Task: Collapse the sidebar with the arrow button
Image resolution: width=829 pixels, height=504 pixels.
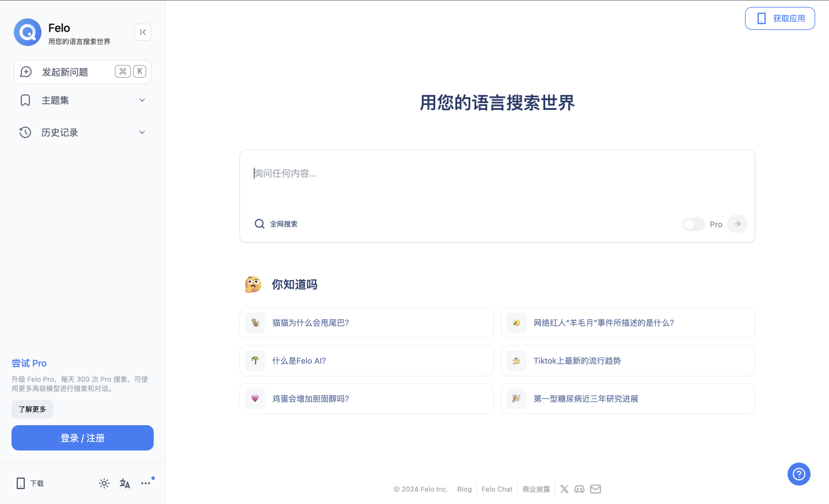Action: click(x=143, y=32)
